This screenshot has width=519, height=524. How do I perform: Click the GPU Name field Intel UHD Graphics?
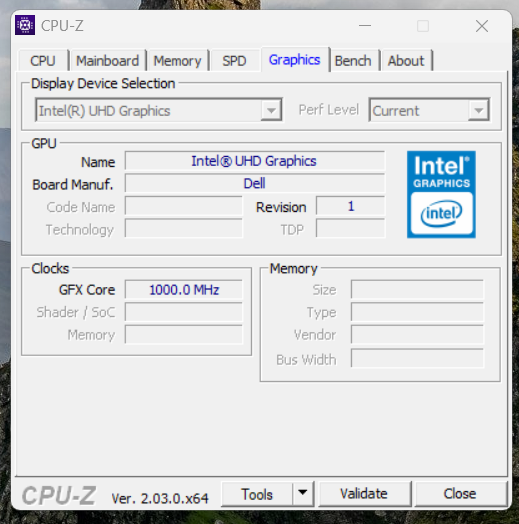(x=255, y=161)
